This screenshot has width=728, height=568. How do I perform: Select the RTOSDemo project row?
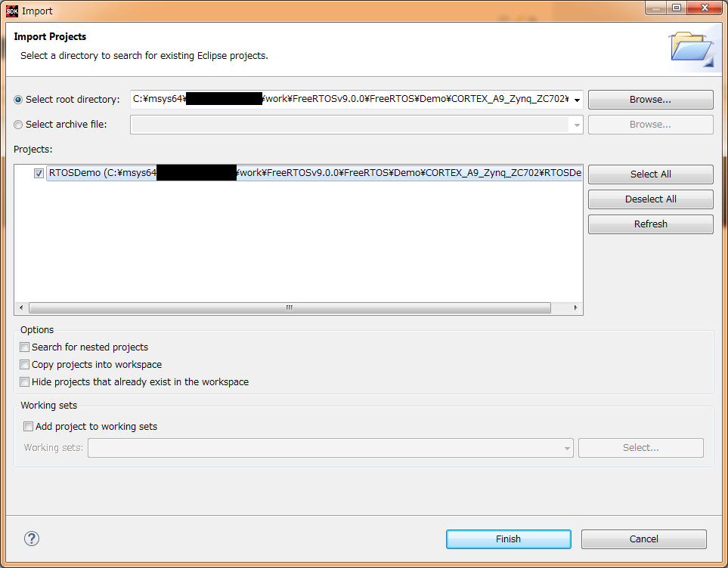pyautogui.click(x=314, y=173)
